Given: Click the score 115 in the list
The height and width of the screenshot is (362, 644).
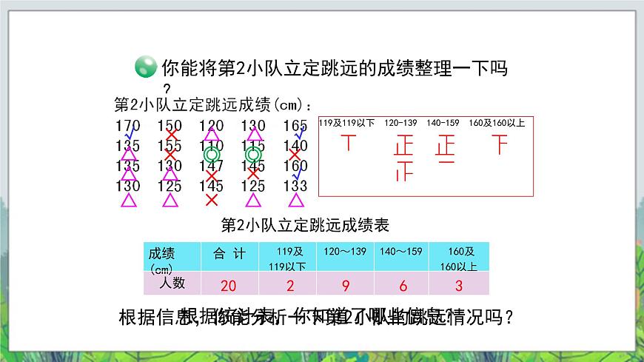Looking at the screenshot, I should coord(253,145).
